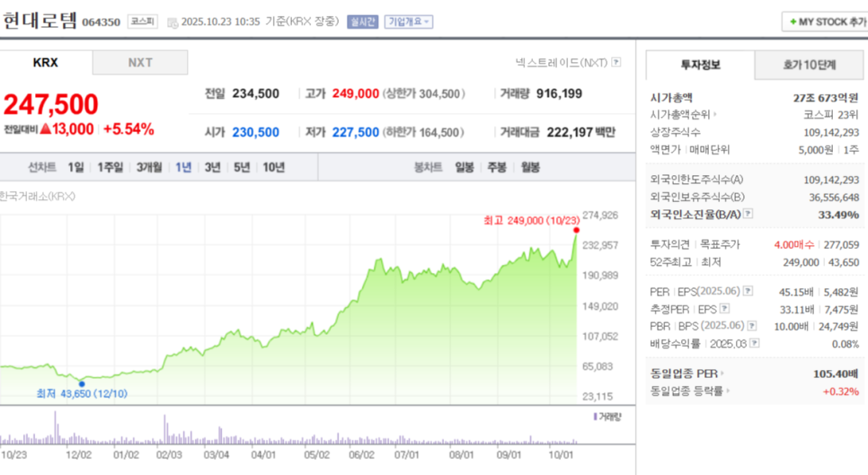This screenshot has width=868, height=475.
Task: Click the 12/02 date on the chart axis
Action: pyautogui.click(x=78, y=454)
